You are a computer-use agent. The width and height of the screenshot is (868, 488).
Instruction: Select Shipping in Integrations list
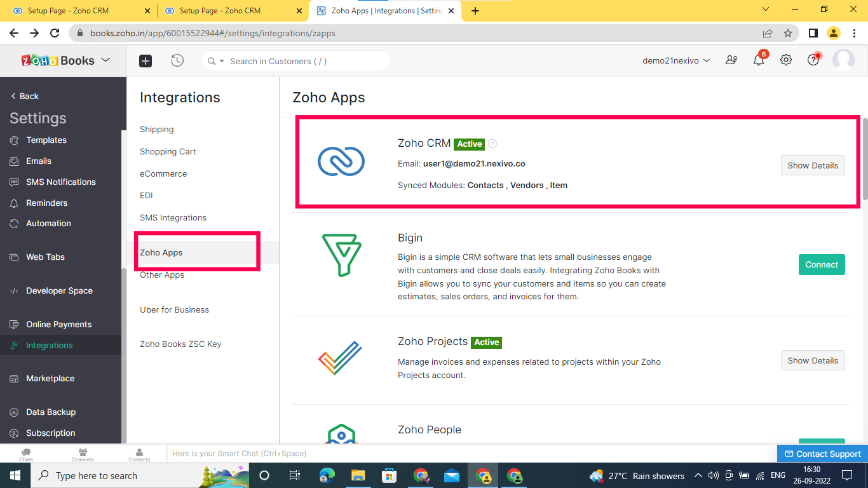point(156,129)
